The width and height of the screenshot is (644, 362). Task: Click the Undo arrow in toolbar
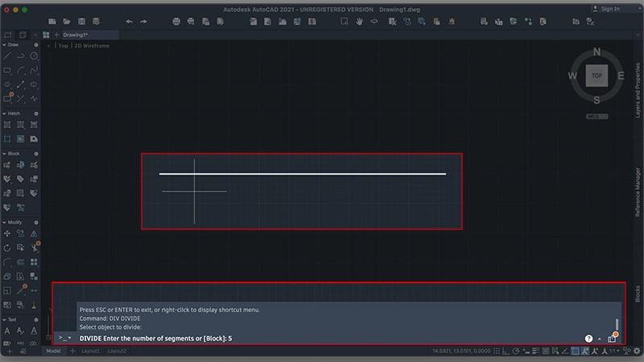tap(130, 21)
